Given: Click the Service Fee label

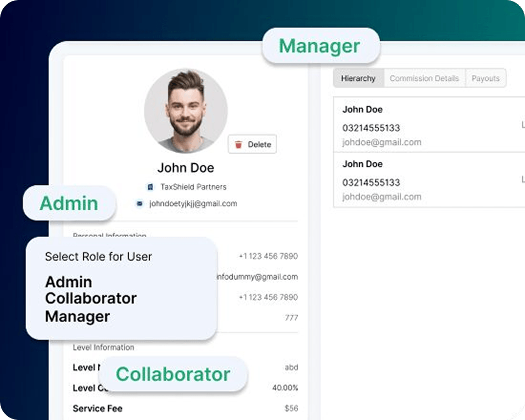Looking at the screenshot, I should (98, 409).
